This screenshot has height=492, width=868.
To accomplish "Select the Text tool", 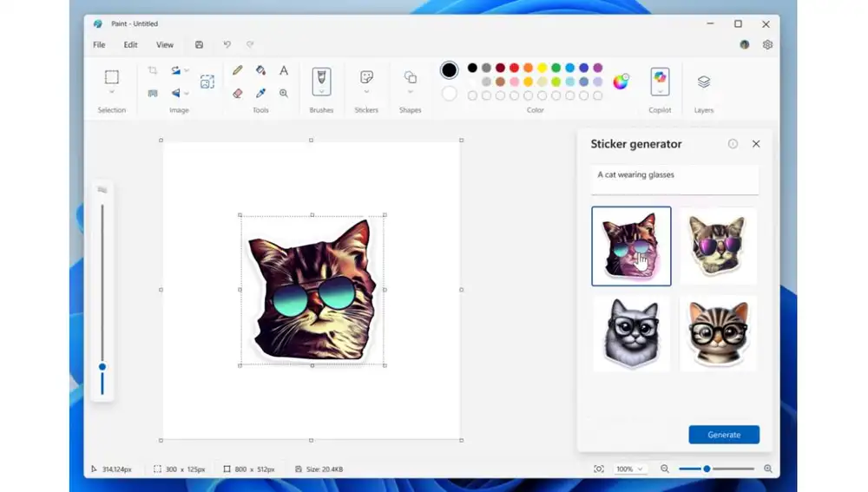I will (x=284, y=70).
